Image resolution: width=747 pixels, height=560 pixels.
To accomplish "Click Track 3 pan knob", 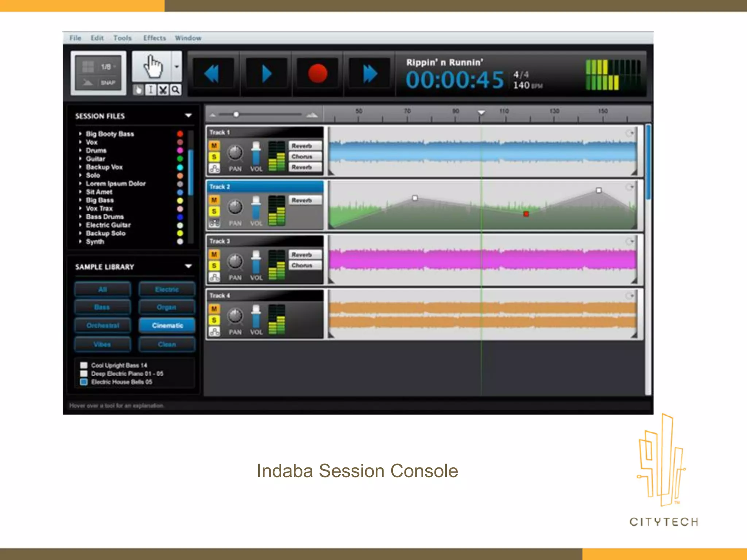I will (x=235, y=261).
